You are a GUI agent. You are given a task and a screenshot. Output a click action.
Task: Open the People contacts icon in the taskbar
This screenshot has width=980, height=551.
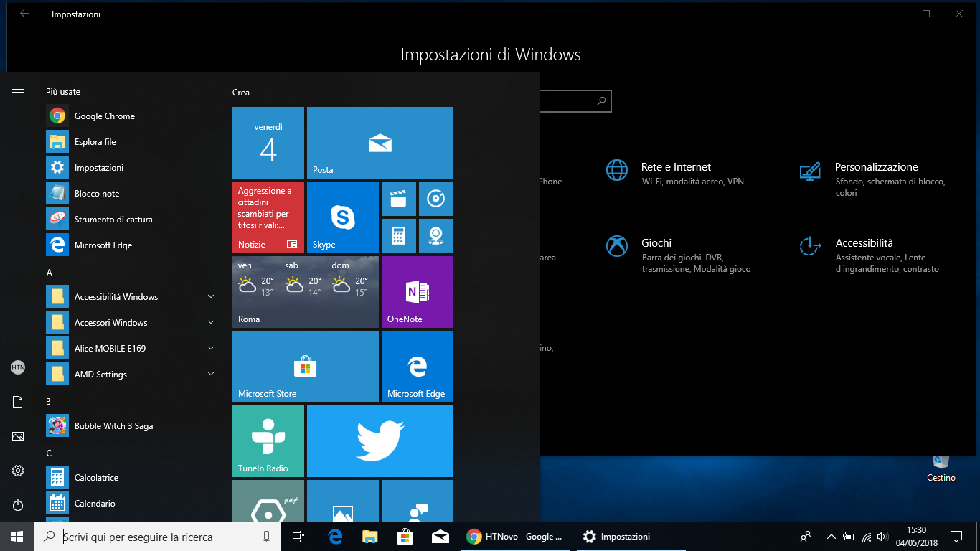pos(806,537)
